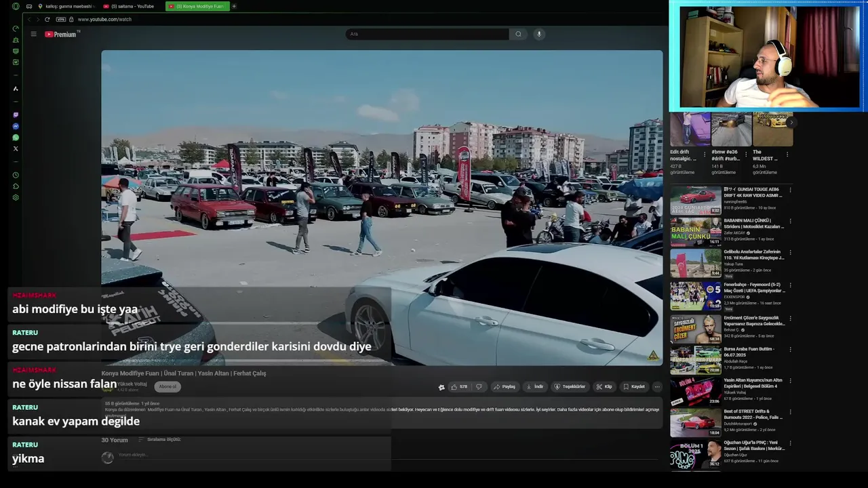
Task: Open sidebar Extensions cube icon
Action: (x=16, y=186)
